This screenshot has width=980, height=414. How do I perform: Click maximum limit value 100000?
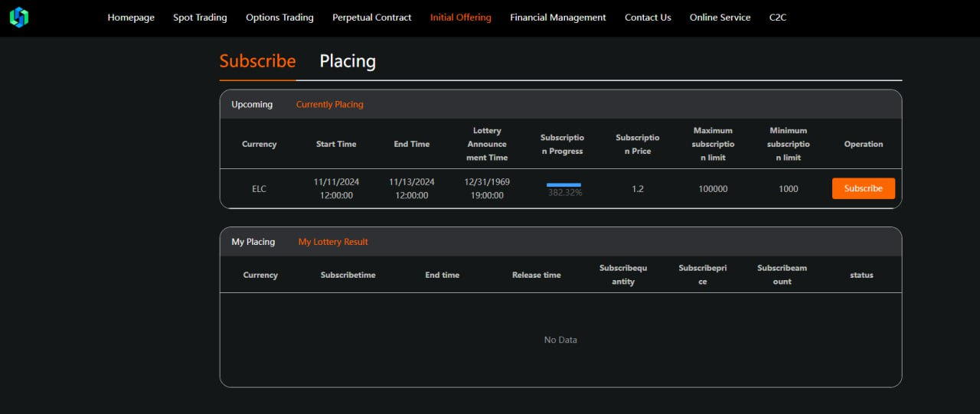713,189
